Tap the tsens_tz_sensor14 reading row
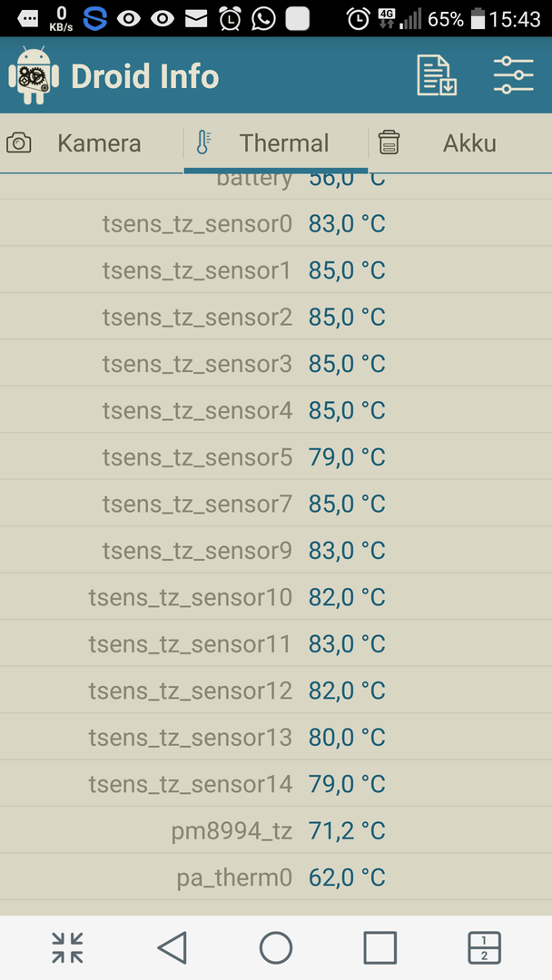The height and width of the screenshot is (980, 552). click(276, 784)
